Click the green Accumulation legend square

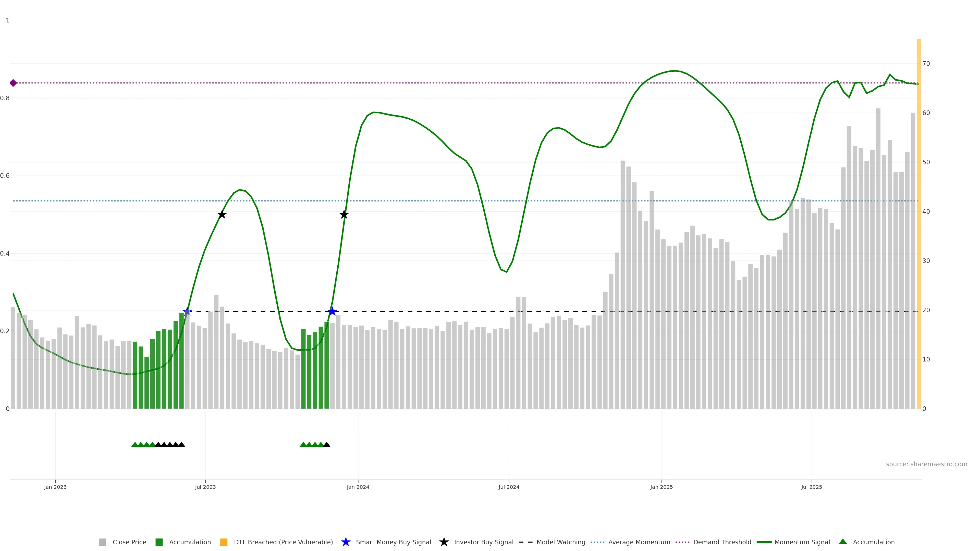(x=159, y=542)
